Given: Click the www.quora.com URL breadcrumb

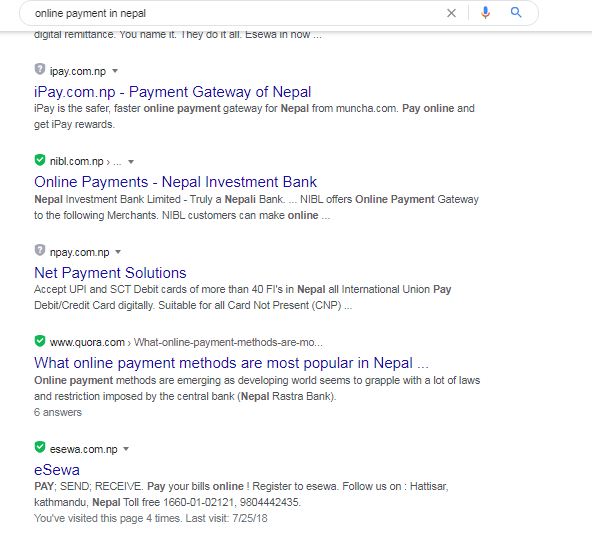Looking at the screenshot, I should (87, 342).
